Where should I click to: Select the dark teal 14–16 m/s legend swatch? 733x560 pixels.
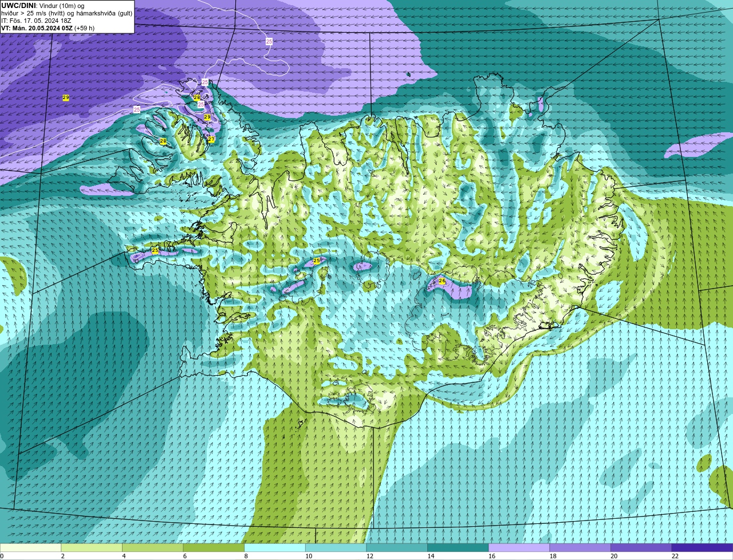[x=458, y=547]
